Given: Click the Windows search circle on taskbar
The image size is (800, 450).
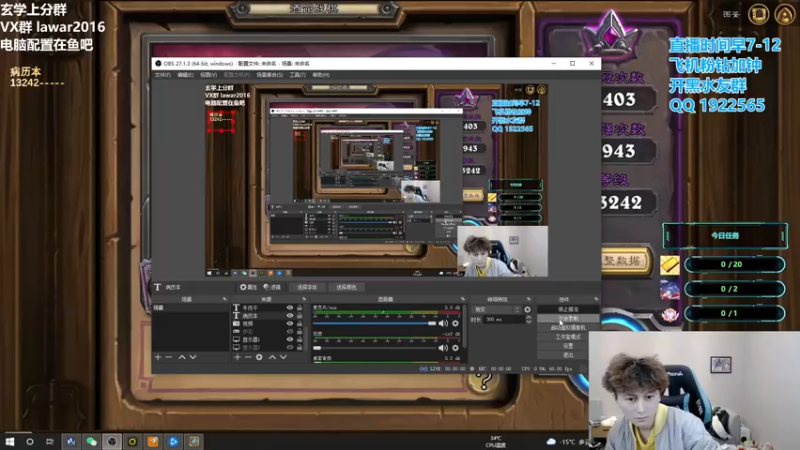Looking at the screenshot, I should pyautogui.click(x=30, y=441).
